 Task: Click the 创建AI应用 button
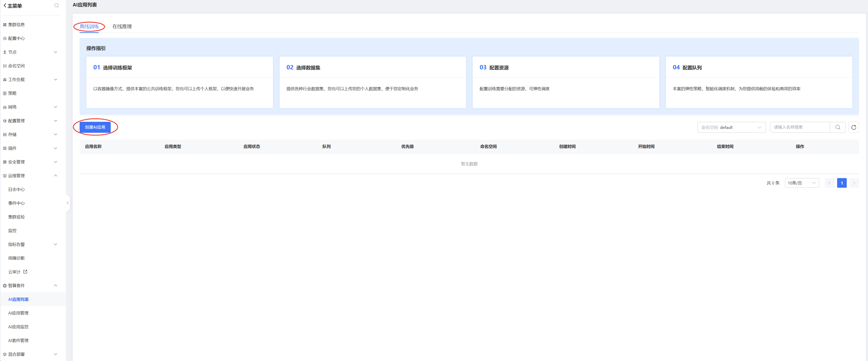[x=95, y=127]
